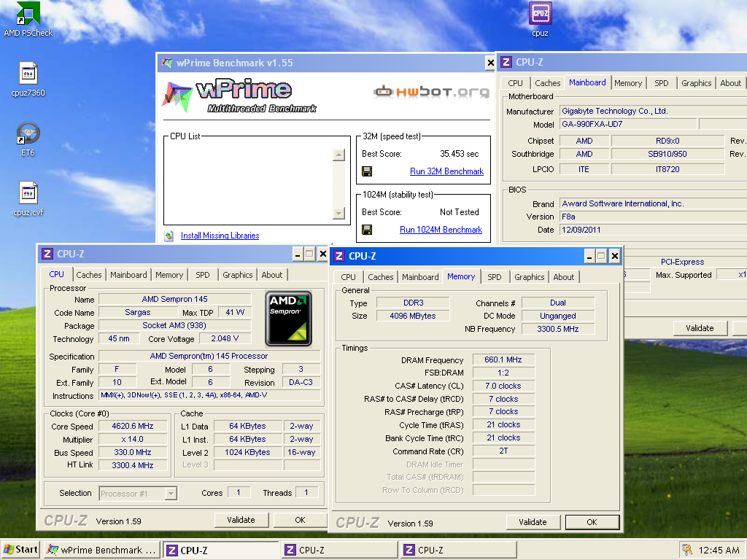Click the taskbar clock showing 12:45 AM
Screen dimensions: 747x560
pos(719,550)
